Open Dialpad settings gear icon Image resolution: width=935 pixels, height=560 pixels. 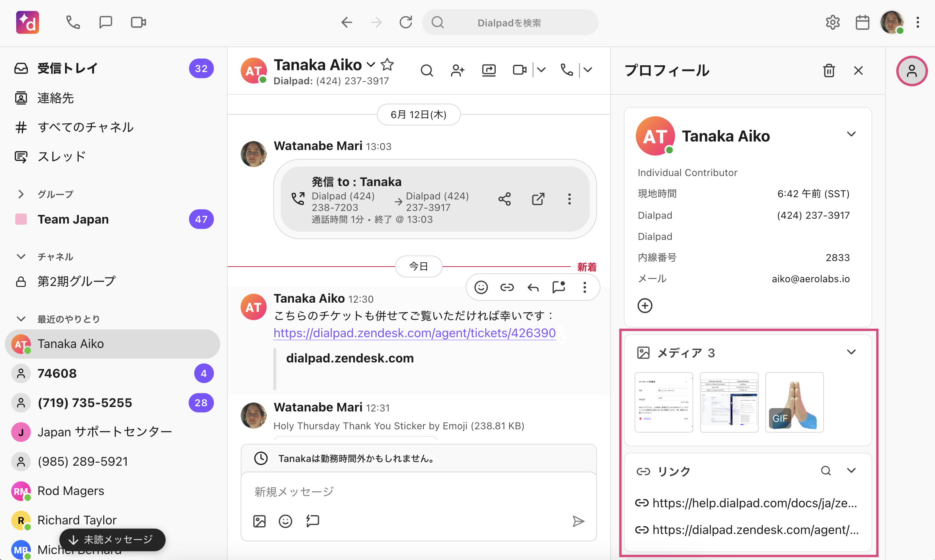tap(833, 23)
